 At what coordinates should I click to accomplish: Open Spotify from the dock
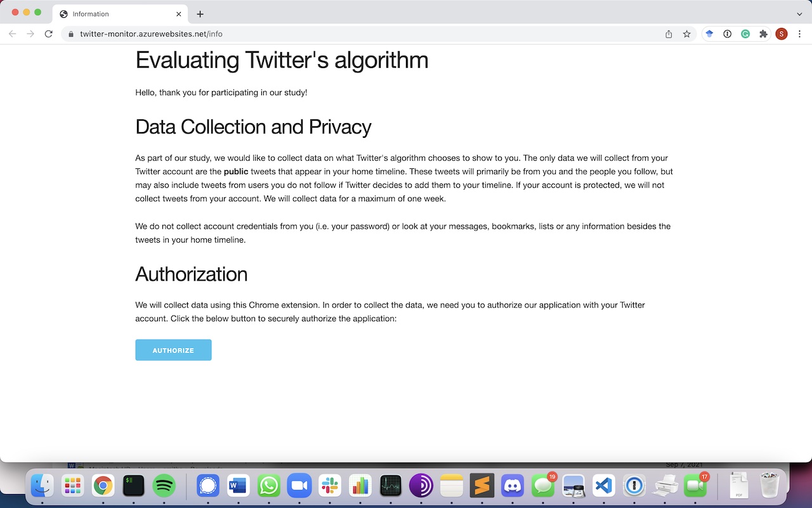pos(164,486)
